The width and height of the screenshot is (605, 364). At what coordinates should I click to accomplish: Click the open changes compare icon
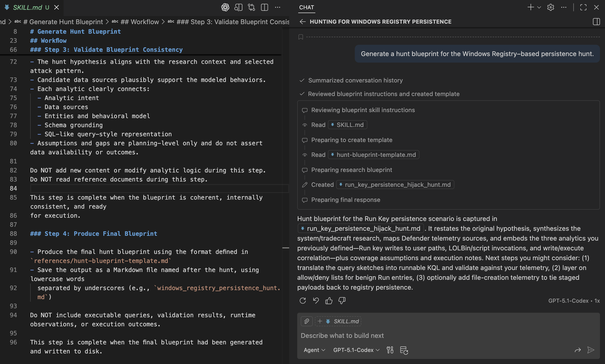pos(251,7)
